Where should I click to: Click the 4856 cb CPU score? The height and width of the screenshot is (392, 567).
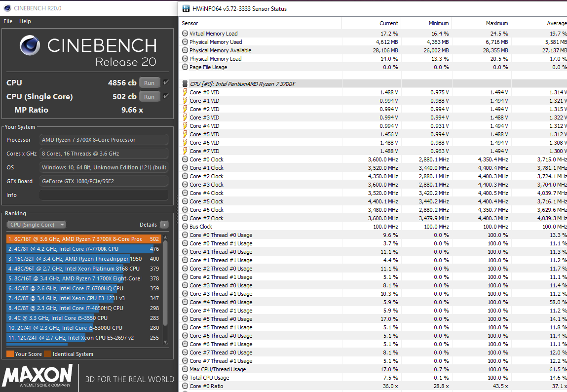pyautogui.click(x=122, y=83)
